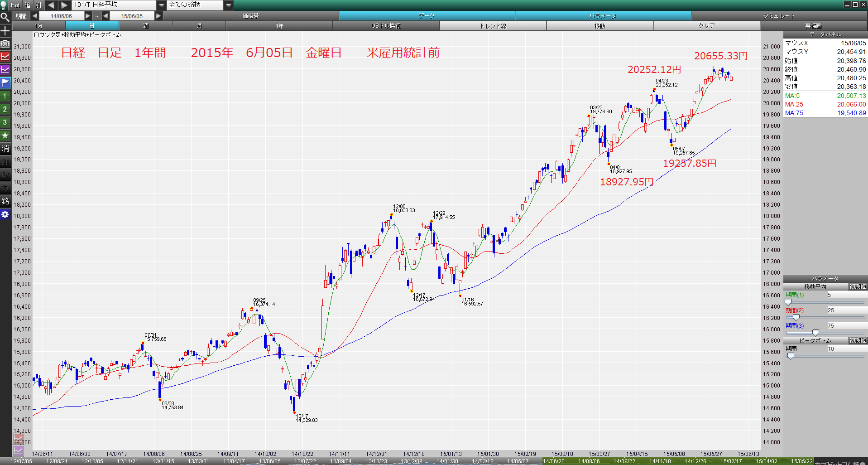The width and height of the screenshot is (868, 465).
Task: Select the blue flag marker tool
Action: click(5, 83)
